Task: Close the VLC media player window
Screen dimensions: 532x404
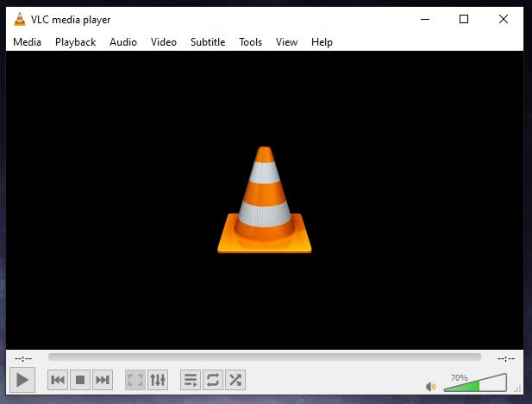Action: (504, 19)
